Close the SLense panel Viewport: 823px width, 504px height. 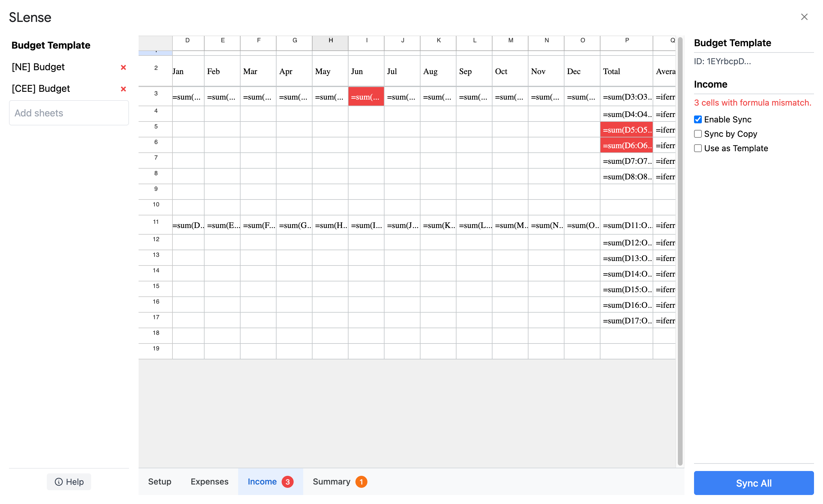tap(804, 17)
